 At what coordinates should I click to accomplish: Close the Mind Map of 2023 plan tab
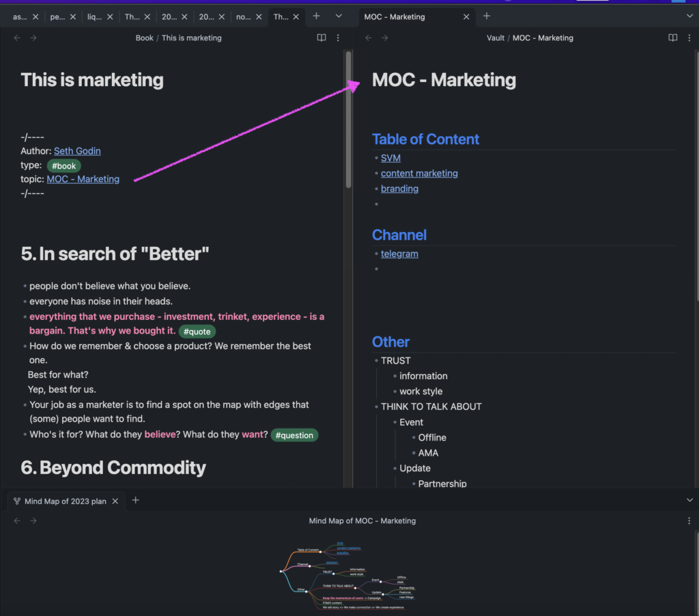pyautogui.click(x=115, y=501)
